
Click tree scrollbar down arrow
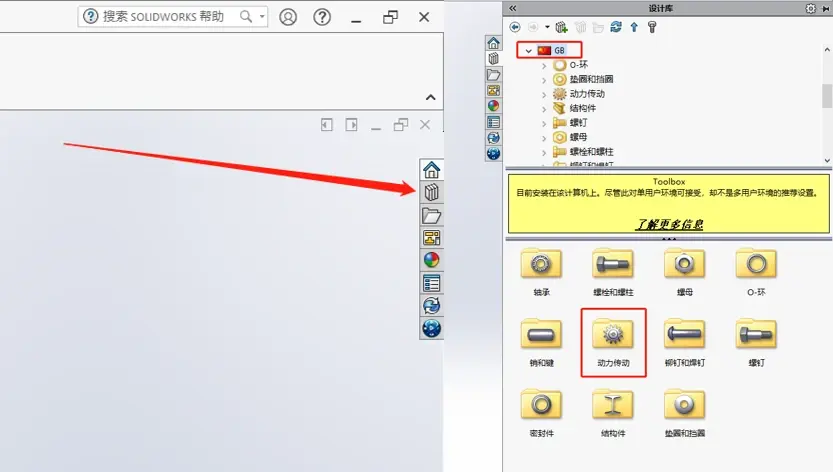[x=827, y=160]
